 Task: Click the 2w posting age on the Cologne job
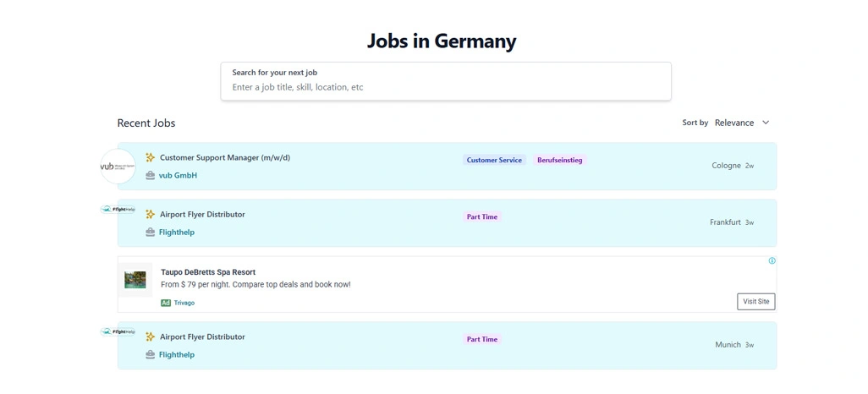750,166
